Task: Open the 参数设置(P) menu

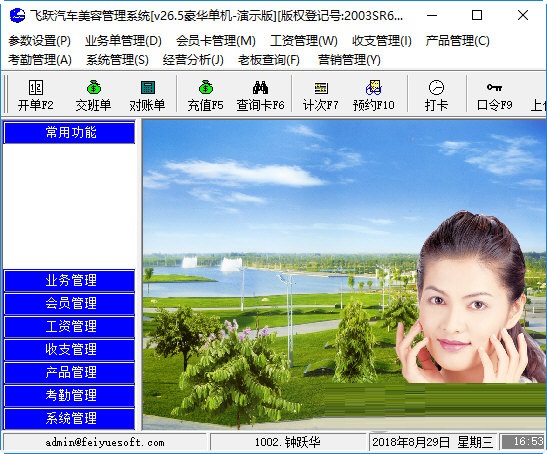Action: pyautogui.click(x=39, y=41)
